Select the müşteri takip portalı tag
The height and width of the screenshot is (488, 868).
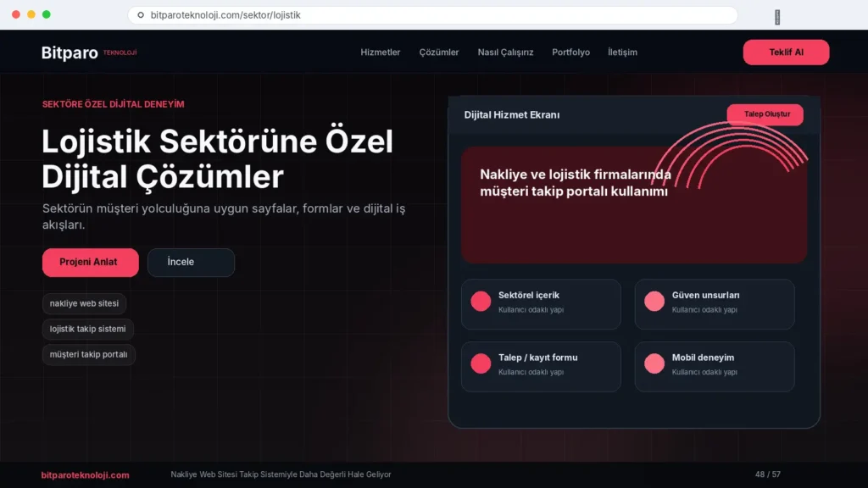(88, 354)
